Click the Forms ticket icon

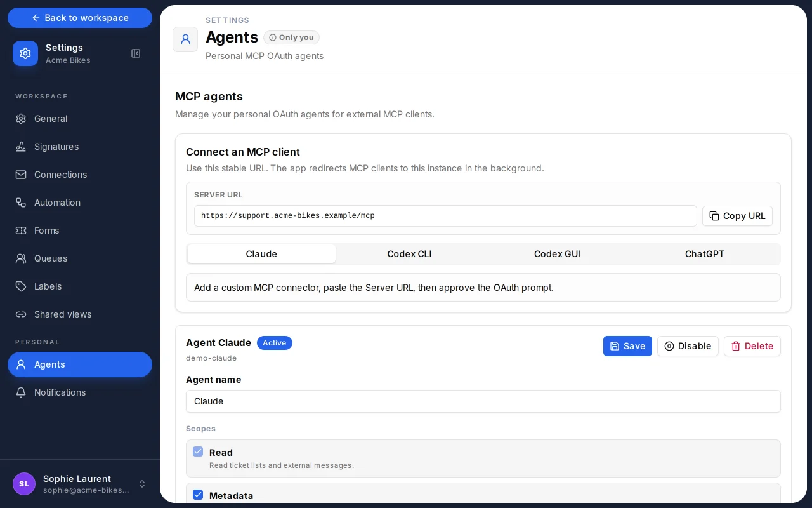(x=21, y=231)
